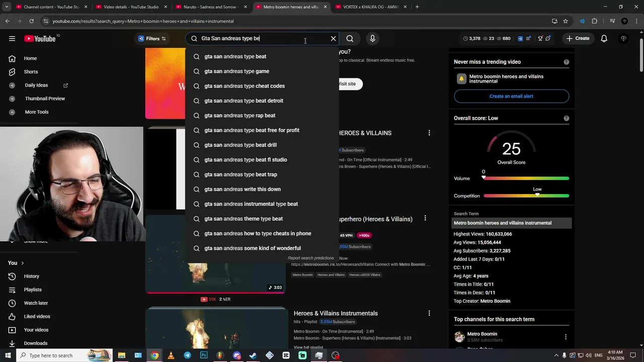Open the browser extensions puzzle icon
The height and width of the screenshot is (362, 644).
pyautogui.click(x=595, y=21)
